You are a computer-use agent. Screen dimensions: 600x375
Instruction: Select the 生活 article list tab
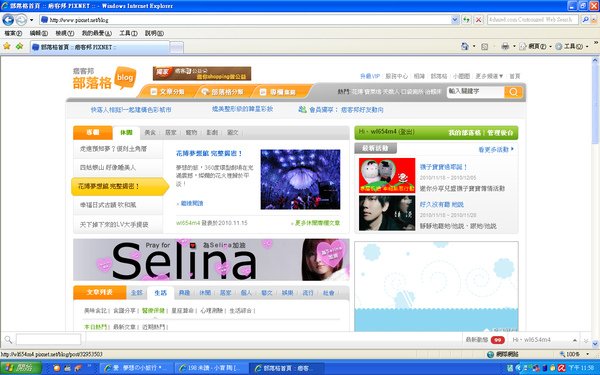(161, 293)
